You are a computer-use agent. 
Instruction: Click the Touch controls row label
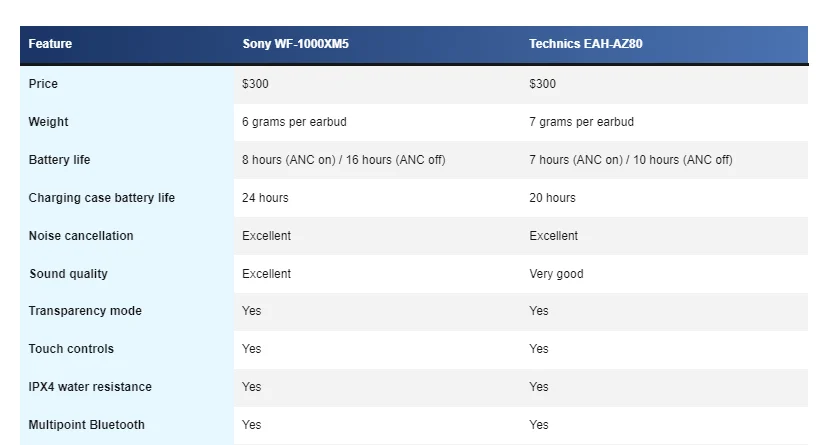tap(71, 349)
